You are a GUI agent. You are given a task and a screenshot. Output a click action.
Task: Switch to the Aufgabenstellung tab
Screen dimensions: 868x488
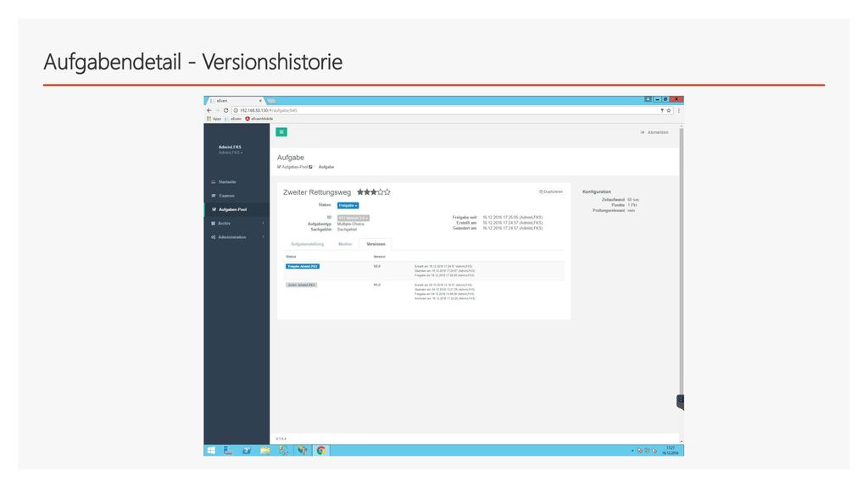(307, 244)
